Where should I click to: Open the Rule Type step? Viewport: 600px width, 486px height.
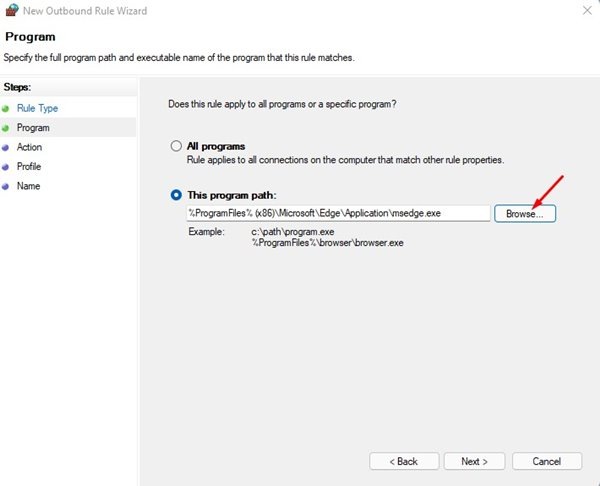coord(37,108)
